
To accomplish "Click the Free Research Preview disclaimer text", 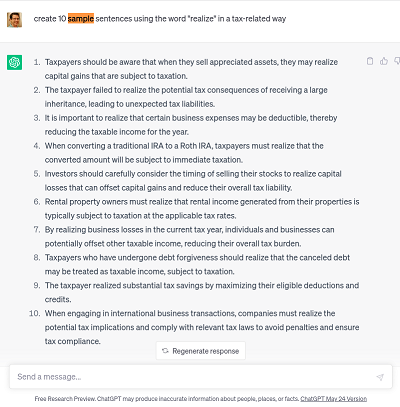I will [x=167, y=399].
